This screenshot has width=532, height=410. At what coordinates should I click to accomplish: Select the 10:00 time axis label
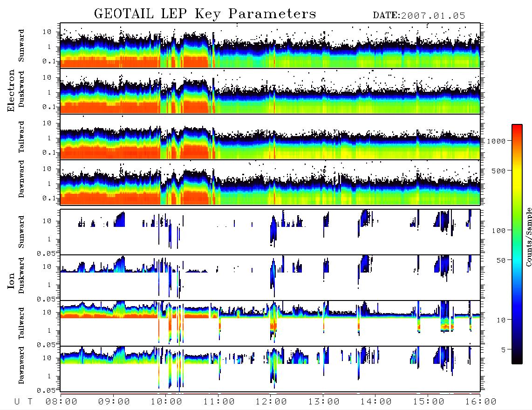click(166, 402)
